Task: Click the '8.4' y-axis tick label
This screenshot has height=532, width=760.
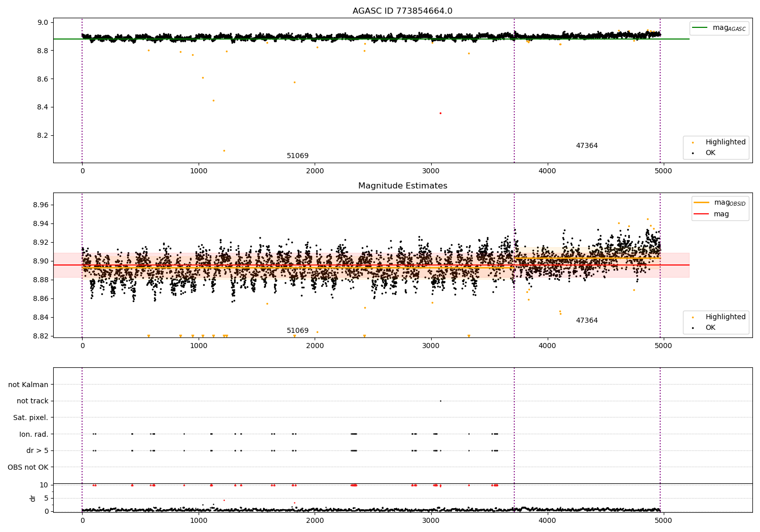Action: (43, 107)
